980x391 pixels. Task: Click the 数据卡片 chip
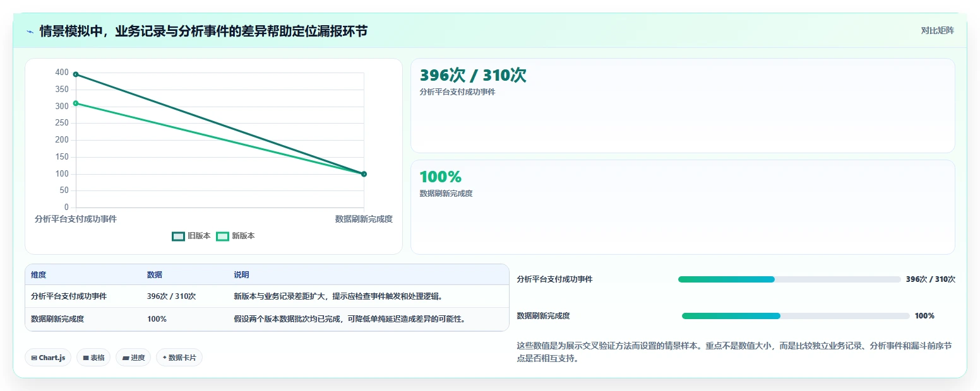tap(179, 358)
